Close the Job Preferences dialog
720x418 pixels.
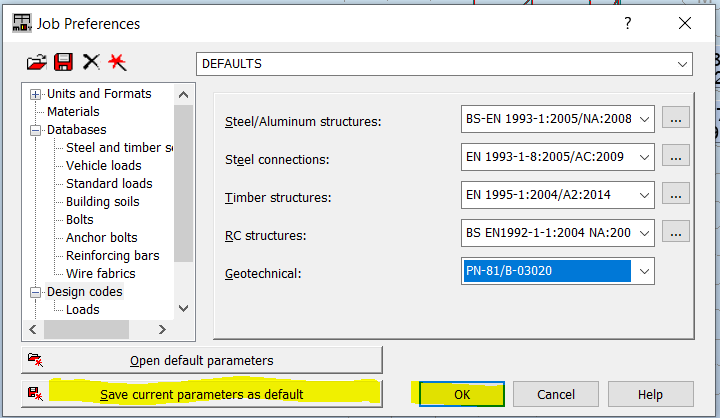(685, 23)
